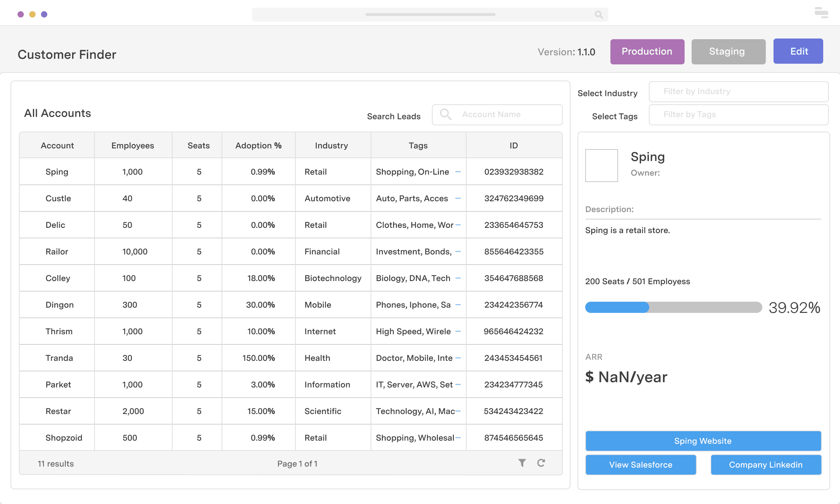Click the Edit button

[798, 51]
